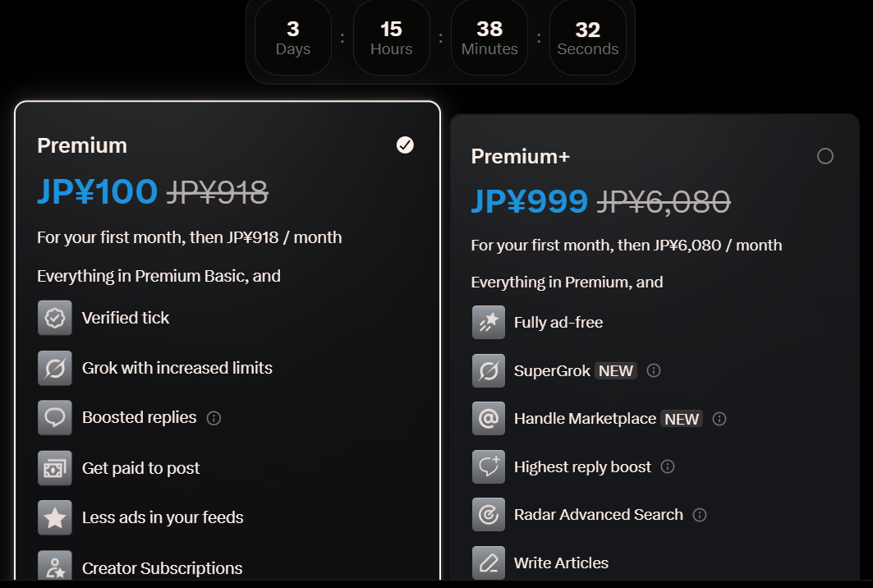Select the Premium+ plan radio button

pyautogui.click(x=825, y=156)
